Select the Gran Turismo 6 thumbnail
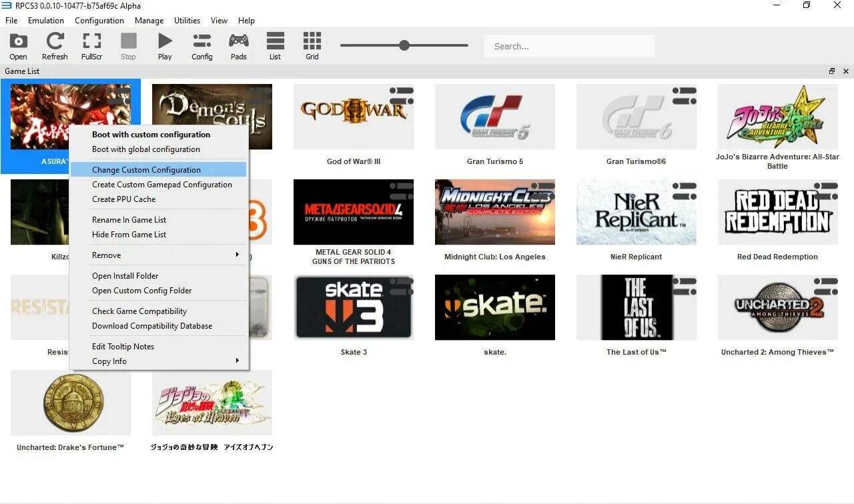854x504 pixels. point(636,117)
